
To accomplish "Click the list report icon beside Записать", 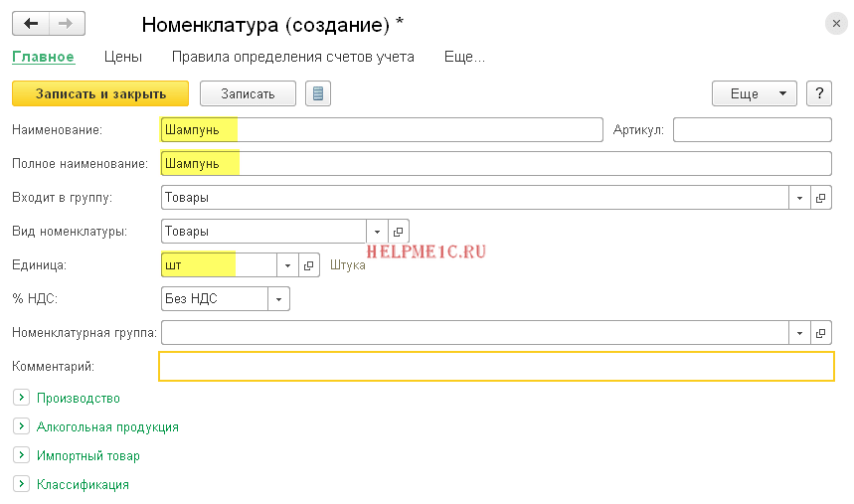I will [318, 93].
